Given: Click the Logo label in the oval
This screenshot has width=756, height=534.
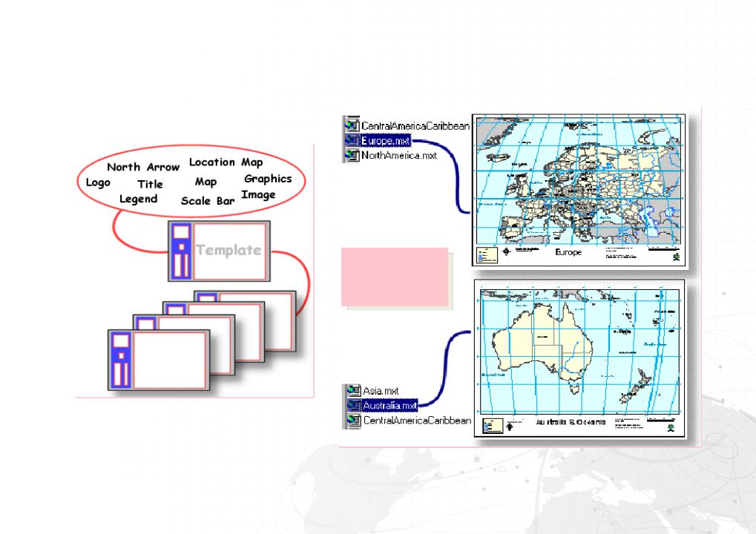Looking at the screenshot, I should pos(98,182).
